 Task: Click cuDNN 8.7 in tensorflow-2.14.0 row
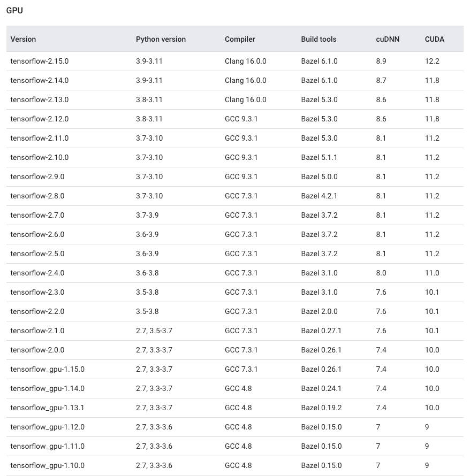click(381, 80)
